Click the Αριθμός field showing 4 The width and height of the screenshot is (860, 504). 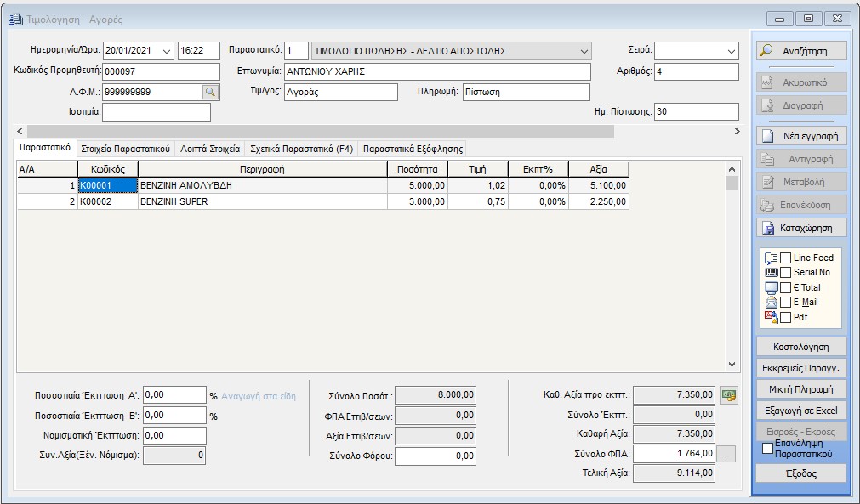(697, 71)
